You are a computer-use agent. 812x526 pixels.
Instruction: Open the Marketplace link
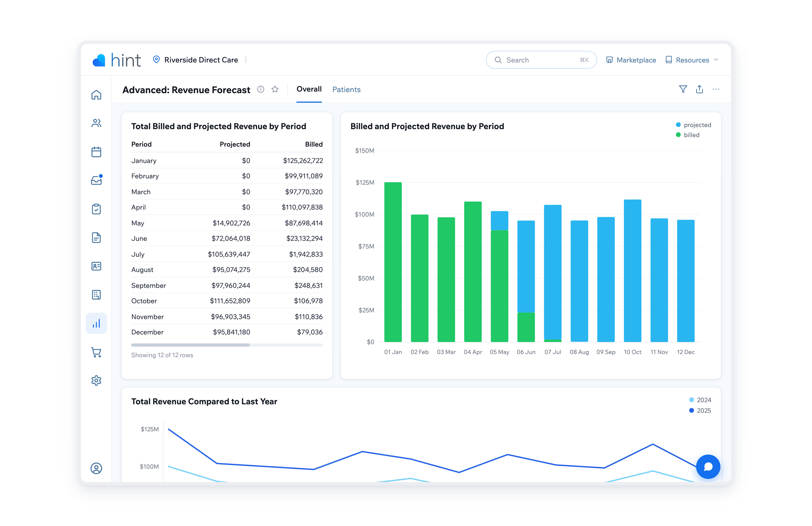click(631, 60)
